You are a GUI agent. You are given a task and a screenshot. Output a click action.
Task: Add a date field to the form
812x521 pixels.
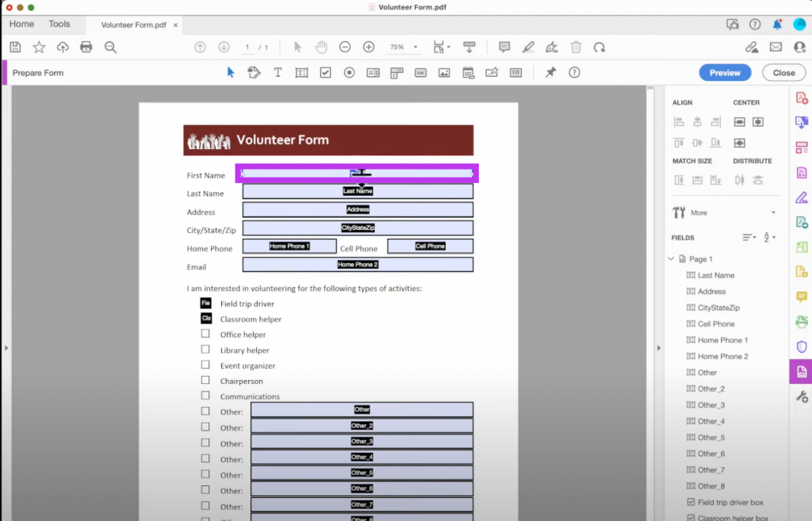click(x=469, y=72)
